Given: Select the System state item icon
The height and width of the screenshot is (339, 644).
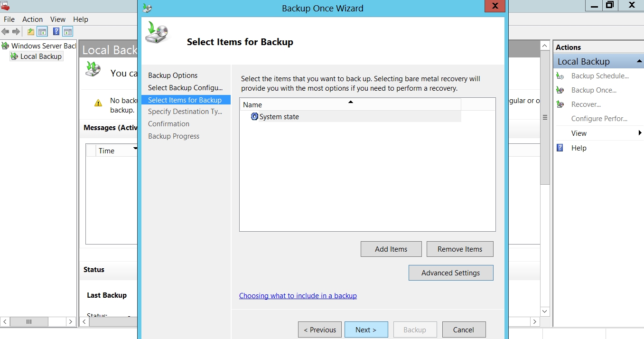Looking at the screenshot, I should tap(254, 117).
